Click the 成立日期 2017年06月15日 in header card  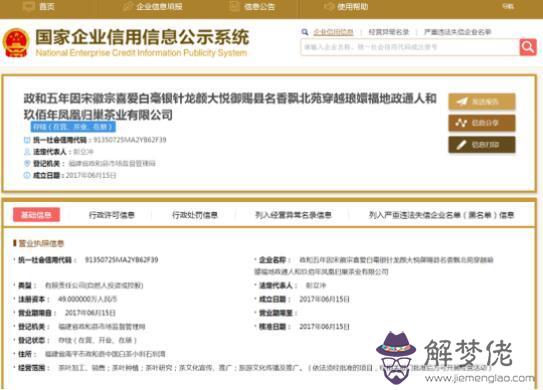tap(91, 176)
